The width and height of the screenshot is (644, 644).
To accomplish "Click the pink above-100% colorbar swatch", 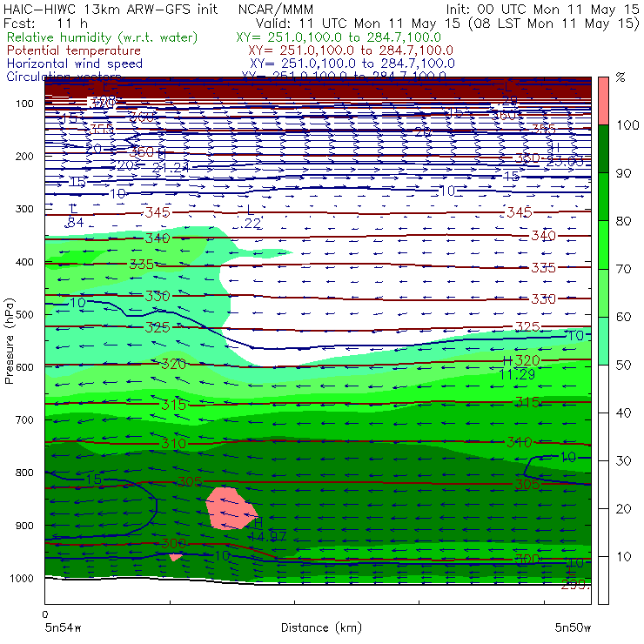I will pyautogui.click(x=603, y=101).
